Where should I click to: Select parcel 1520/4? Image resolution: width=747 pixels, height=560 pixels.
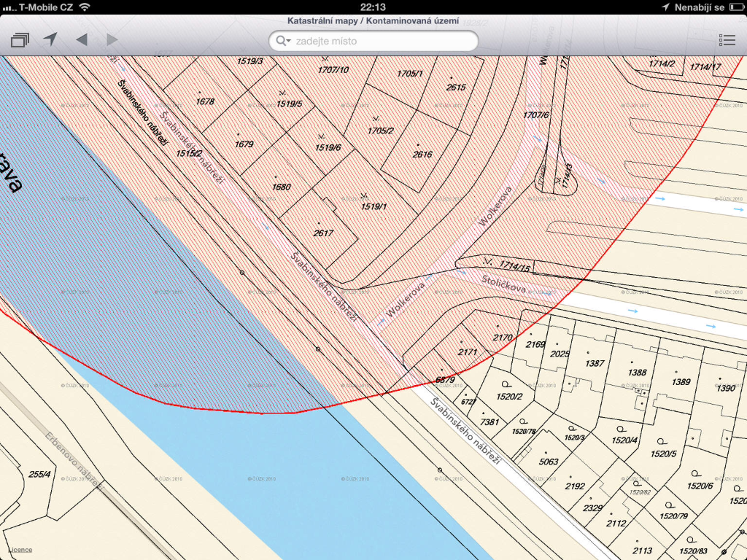(x=624, y=440)
